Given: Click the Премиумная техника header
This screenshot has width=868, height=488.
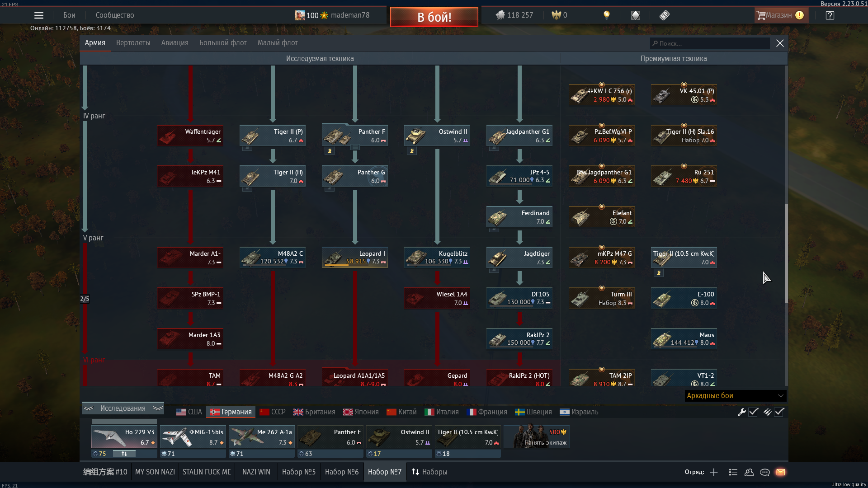Looking at the screenshot, I should tap(674, 59).
